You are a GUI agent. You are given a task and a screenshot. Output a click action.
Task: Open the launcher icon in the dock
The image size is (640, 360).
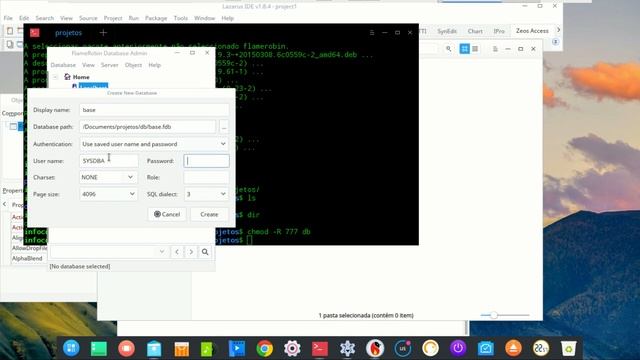tap(71, 348)
